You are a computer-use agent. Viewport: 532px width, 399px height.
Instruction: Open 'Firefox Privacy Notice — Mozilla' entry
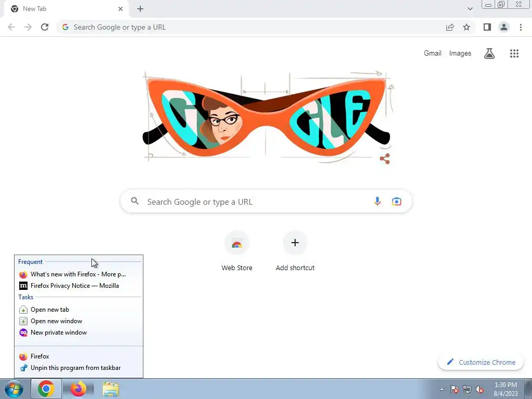79,286
